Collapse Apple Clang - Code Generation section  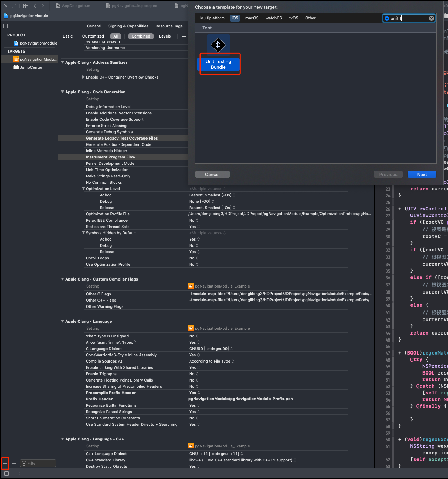62,92
